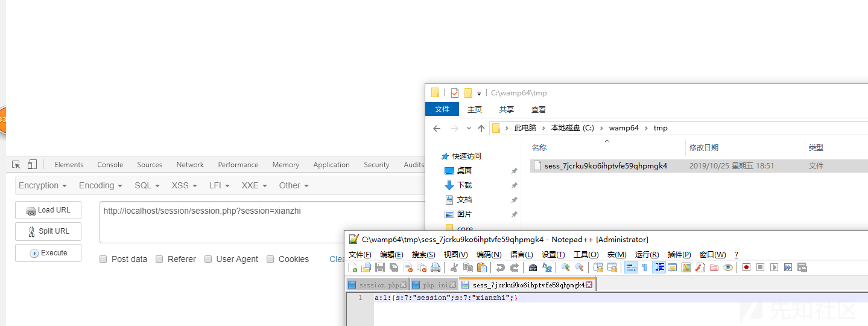This screenshot has width=868, height=326.
Task: Open the Encryption dropdown in HackBar
Action: [x=42, y=185]
